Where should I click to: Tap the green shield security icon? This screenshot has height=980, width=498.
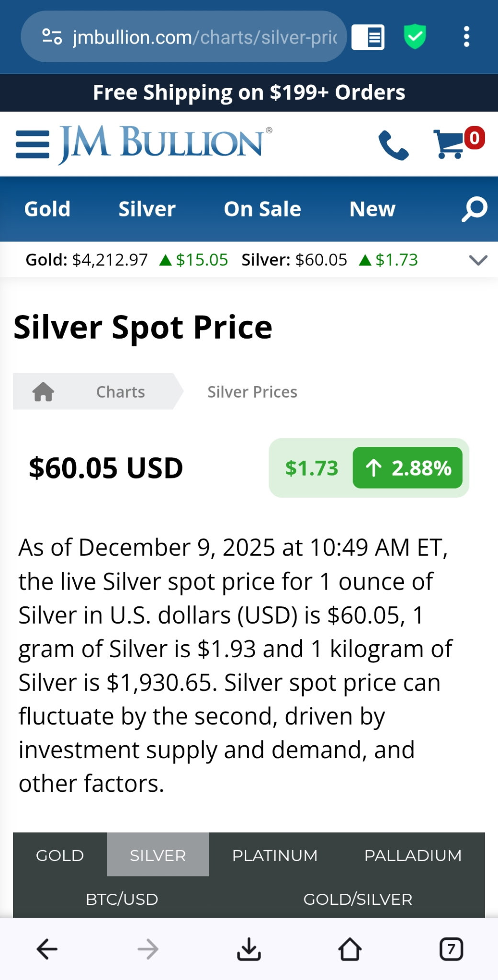click(415, 37)
